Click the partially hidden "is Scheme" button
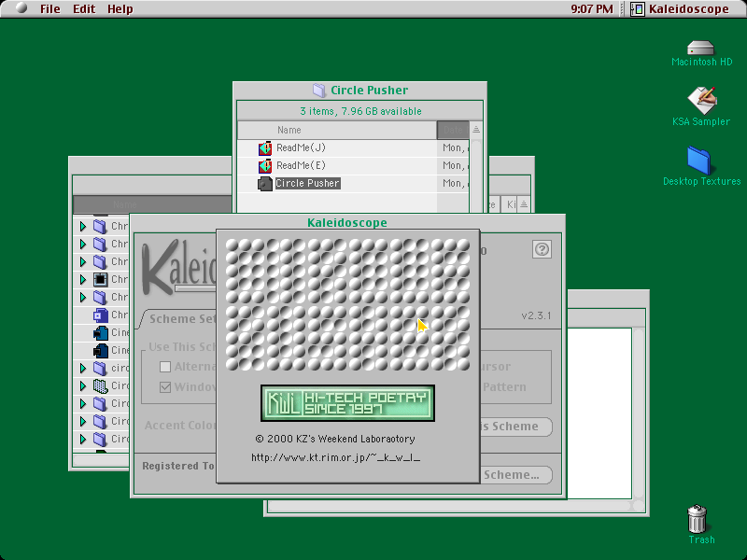 [x=516, y=427]
